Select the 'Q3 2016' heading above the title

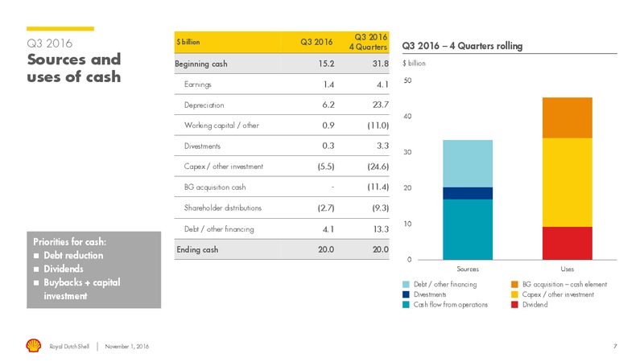click(49, 43)
